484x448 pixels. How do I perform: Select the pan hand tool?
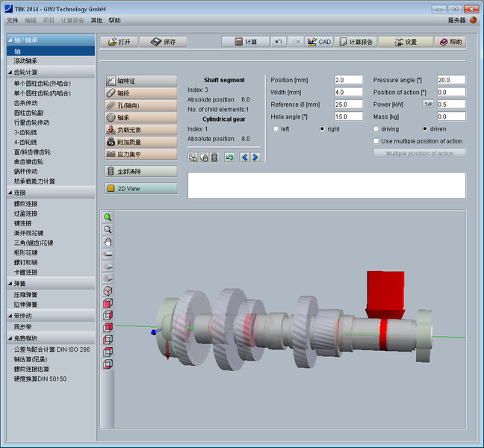pos(108,242)
